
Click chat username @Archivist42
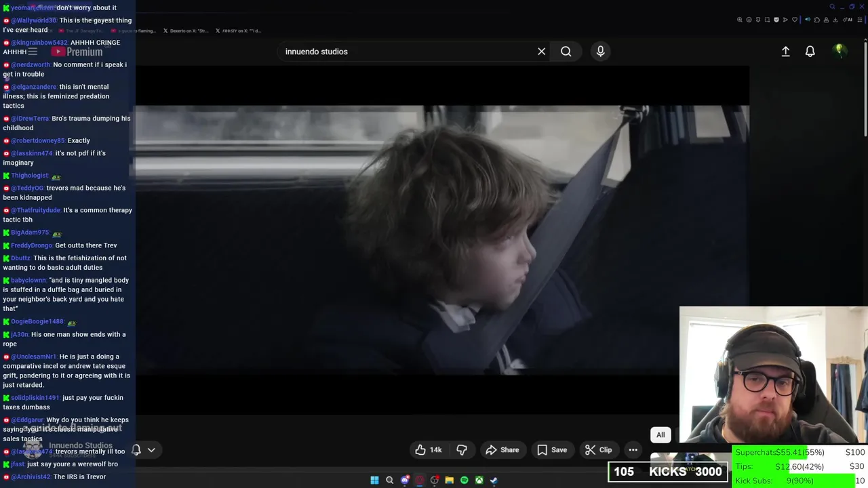point(31,476)
